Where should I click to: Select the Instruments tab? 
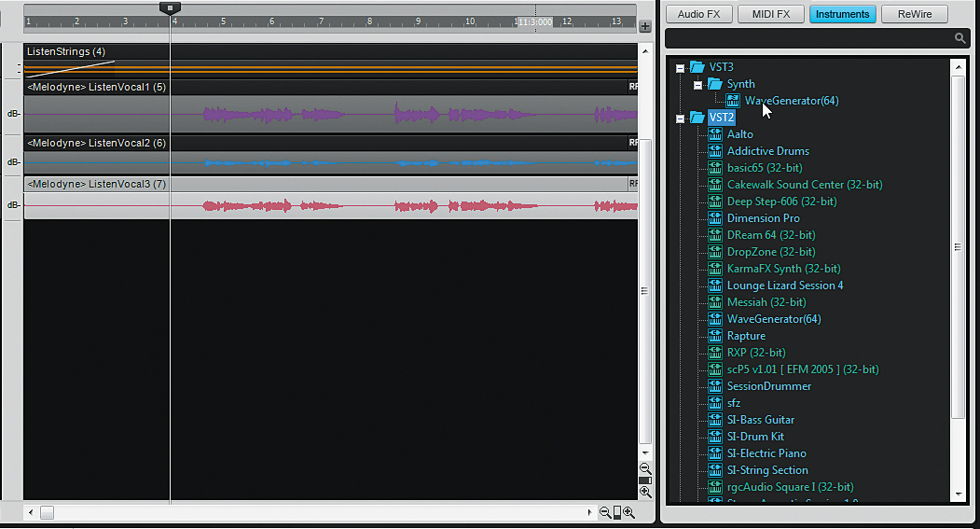click(x=843, y=14)
